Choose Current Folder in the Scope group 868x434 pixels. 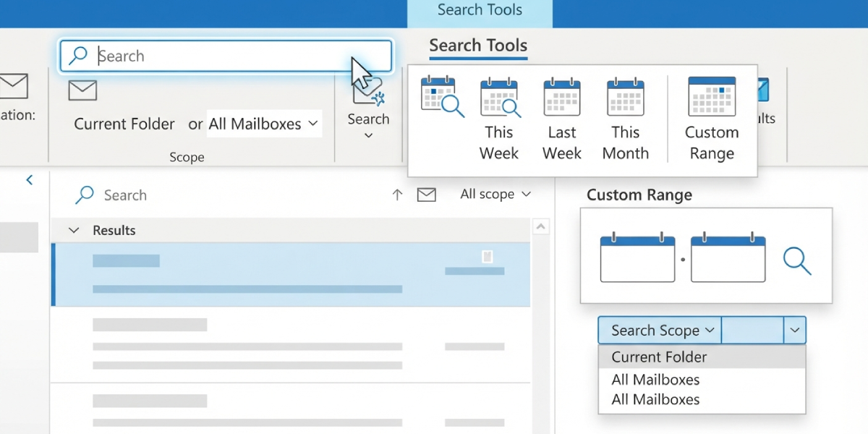click(x=124, y=124)
